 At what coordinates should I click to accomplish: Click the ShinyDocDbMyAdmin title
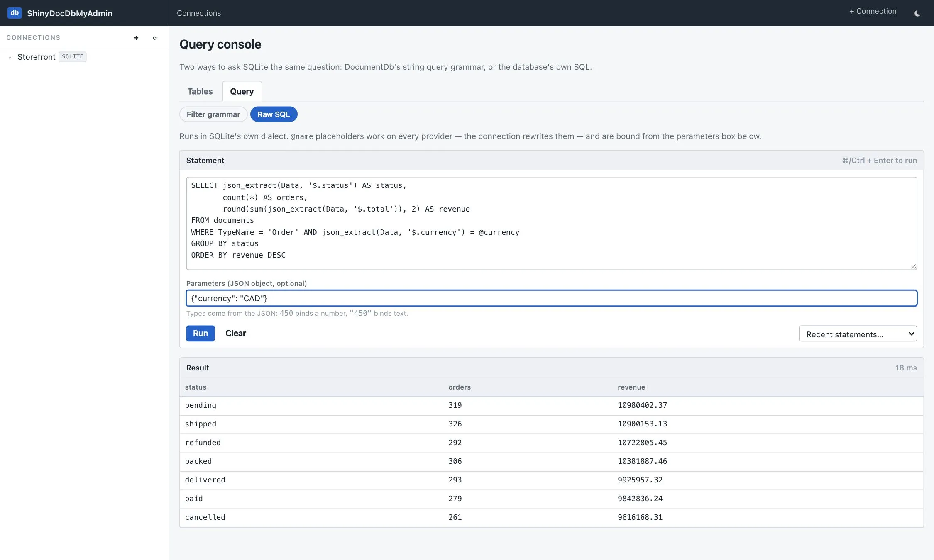[70, 13]
